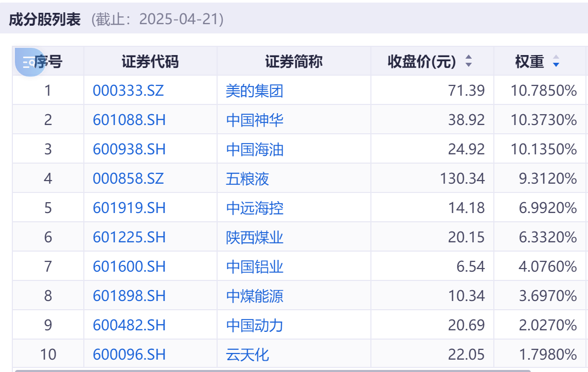Click the date text 截止：2025-04-21
This screenshot has width=588, height=372.
tap(157, 19)
